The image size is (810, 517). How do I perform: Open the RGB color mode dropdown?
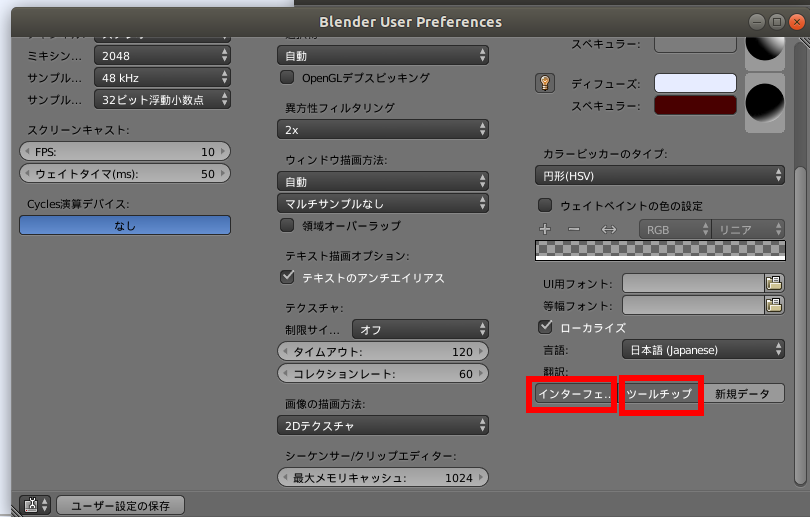coord(675,229)
